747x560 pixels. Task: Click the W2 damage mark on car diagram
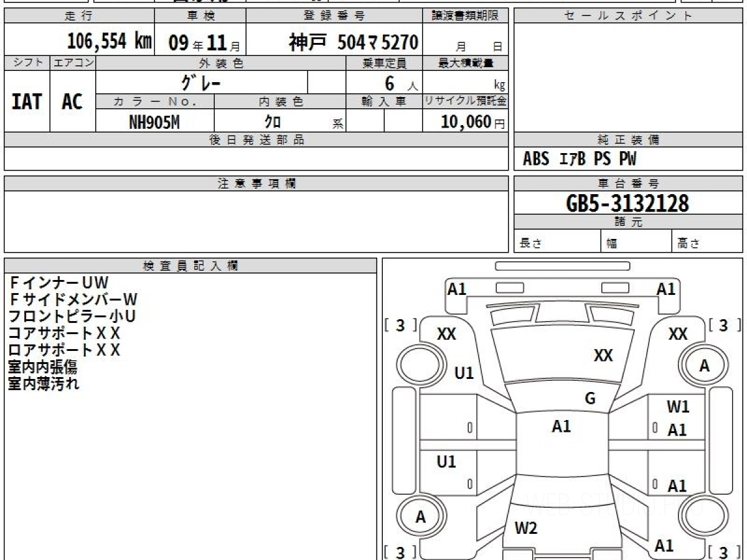pyautogui.click(x=526, y=528)
